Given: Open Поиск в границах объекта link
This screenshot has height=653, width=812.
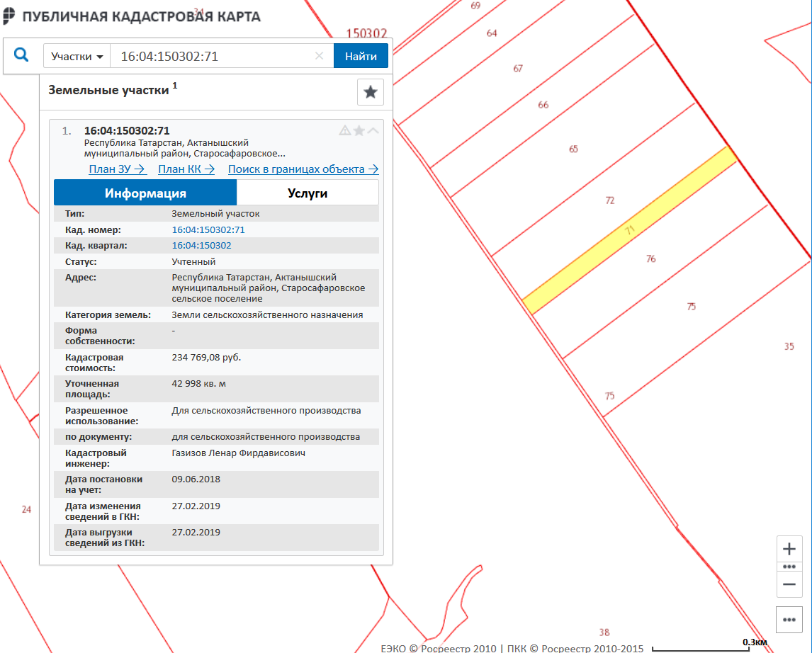Looking at the screenshot, I should click(303, 169).
